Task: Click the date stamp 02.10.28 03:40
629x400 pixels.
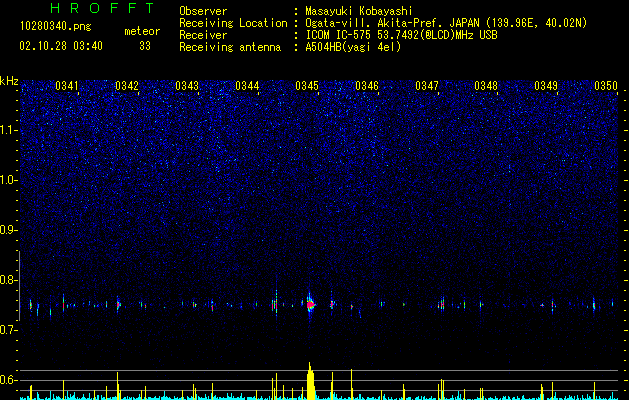Action: tap(61, 46)
